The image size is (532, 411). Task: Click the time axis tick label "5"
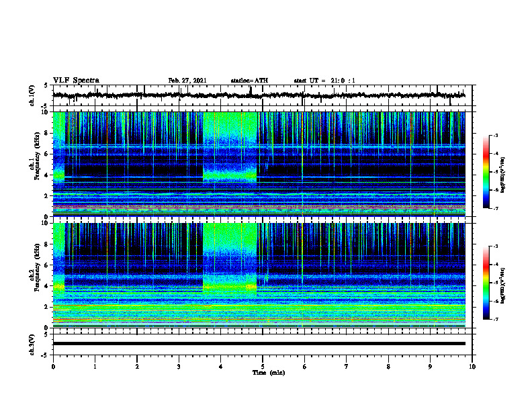coord(263,367)
